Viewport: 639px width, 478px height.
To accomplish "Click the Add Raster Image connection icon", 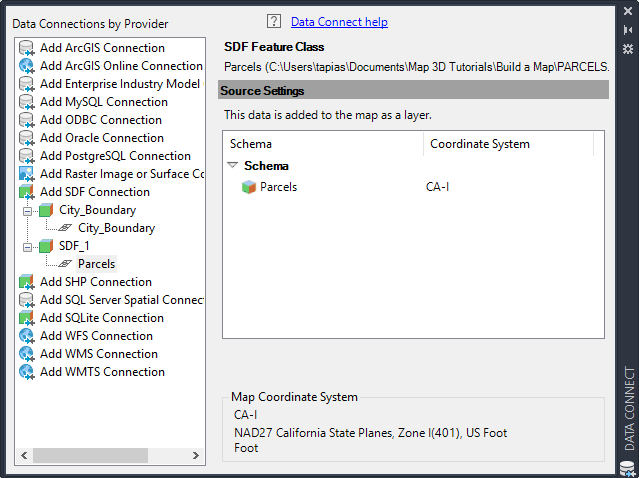I will [x=27, y=174].
